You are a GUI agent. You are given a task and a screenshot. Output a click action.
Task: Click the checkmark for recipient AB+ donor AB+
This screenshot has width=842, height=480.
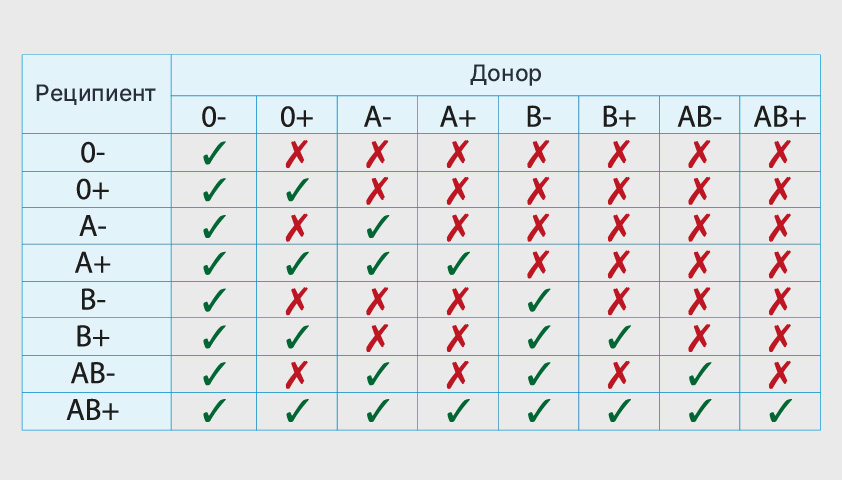pos(779,410)
